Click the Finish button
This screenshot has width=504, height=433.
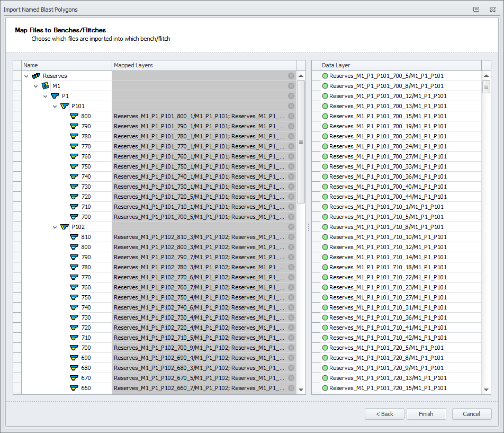tap(426, 414)
